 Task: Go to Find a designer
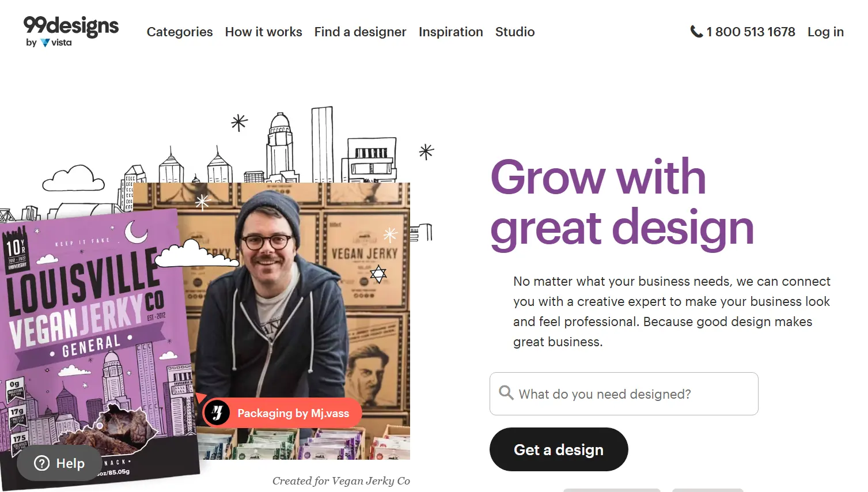tap(361, 32)
